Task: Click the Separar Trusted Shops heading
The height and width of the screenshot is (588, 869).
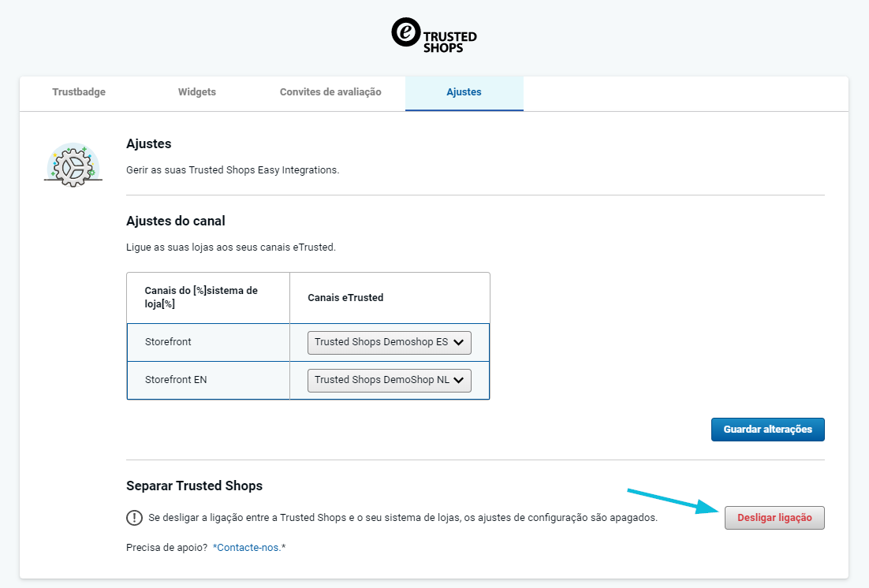Action: [x=195, y=486]
